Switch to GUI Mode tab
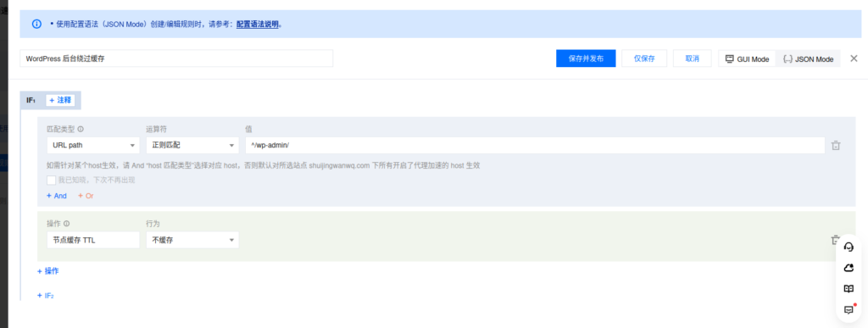Image resolution: width=868 pixels, height=328 pixels. (x=748, y=59)
